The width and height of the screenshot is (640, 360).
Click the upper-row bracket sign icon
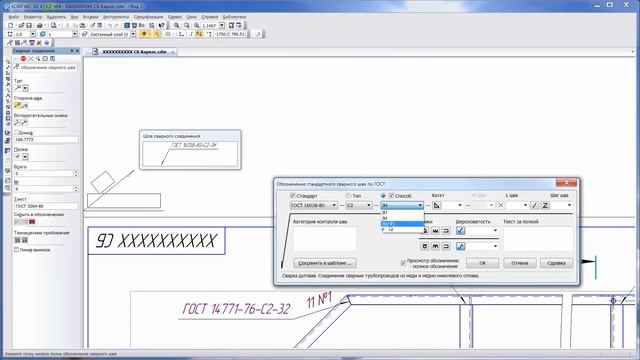[446, 231]
